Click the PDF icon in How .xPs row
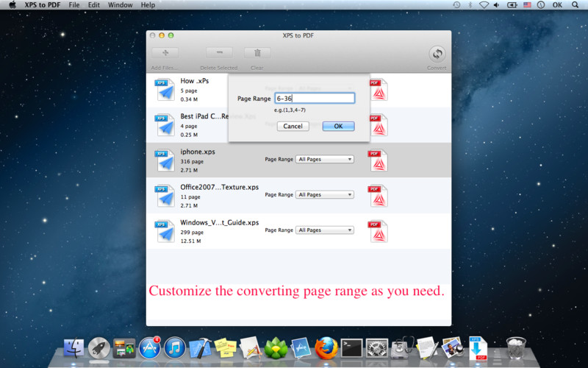Viewport: 588px width, 368px height. pos(379,89)
